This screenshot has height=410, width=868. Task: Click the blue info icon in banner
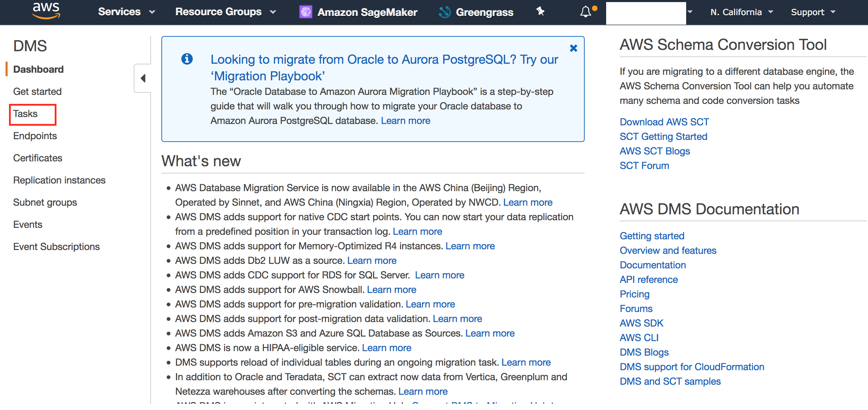coord(187,59)
